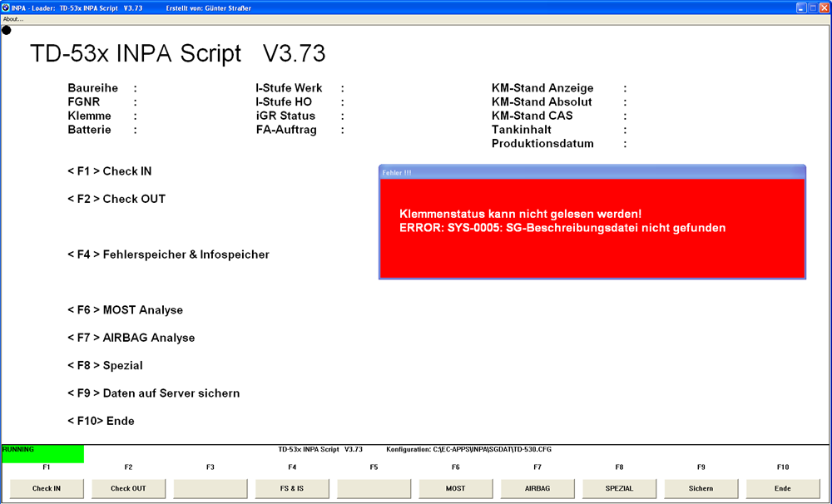The image size is (832, 504).
Task: Start the MOST analysis button
Action: (x=454, y=488)
